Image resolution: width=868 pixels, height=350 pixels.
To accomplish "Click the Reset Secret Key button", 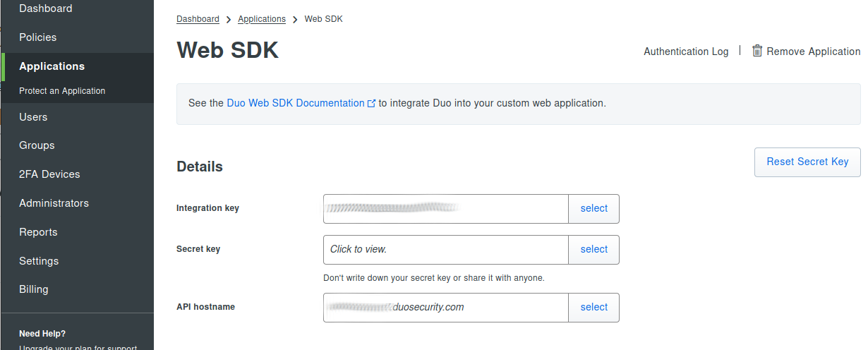I will click(x=807, y=162).
